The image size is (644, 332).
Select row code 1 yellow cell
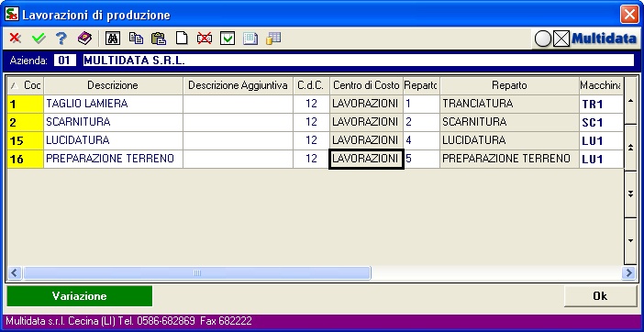[26, 104]
